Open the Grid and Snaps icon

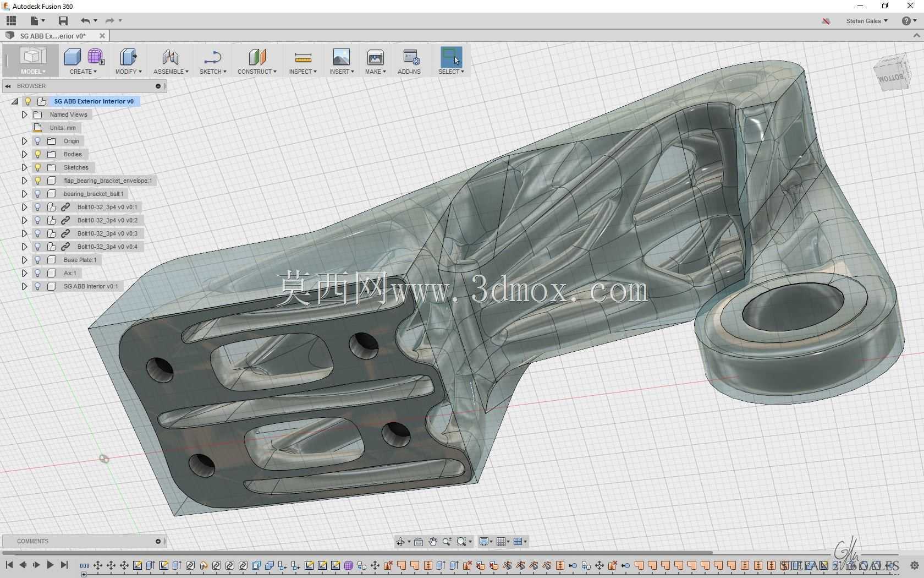[501, 542]
